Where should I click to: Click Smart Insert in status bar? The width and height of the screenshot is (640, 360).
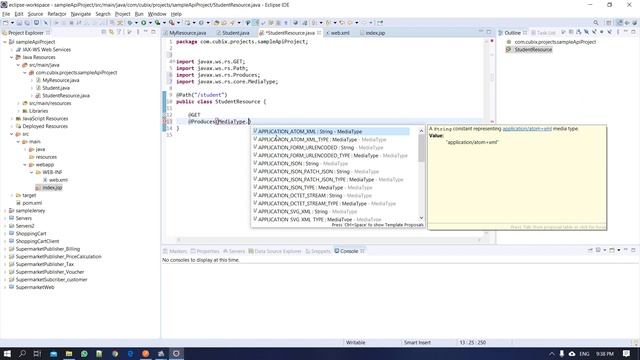[x=417, y=342]
